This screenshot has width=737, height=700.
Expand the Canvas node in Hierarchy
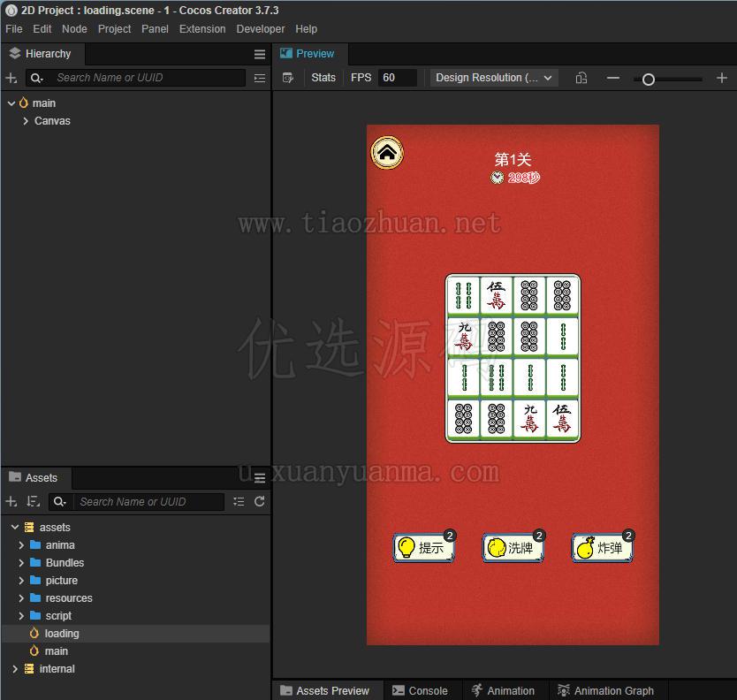pos(26,121)
